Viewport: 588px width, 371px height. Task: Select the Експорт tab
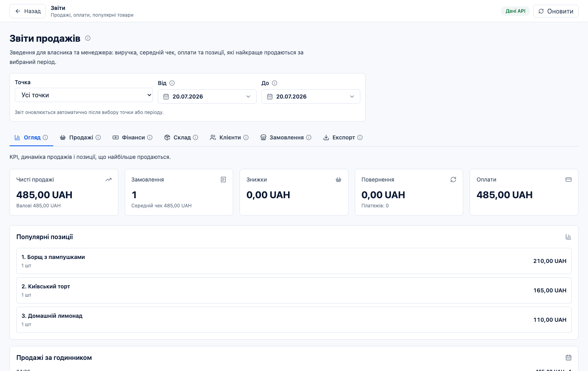coord(343,137)
